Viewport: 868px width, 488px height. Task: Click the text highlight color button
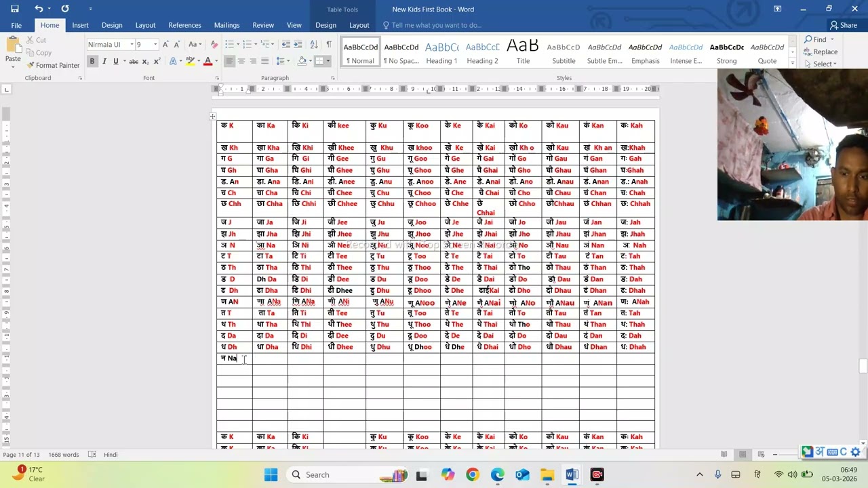click(189, 61)
